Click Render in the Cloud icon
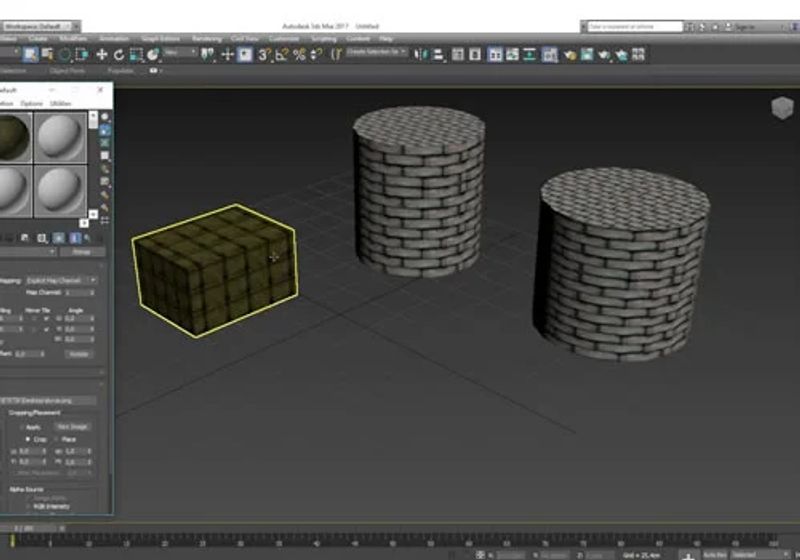The width and height of the screenshot is (800, 560). [621, 55]
